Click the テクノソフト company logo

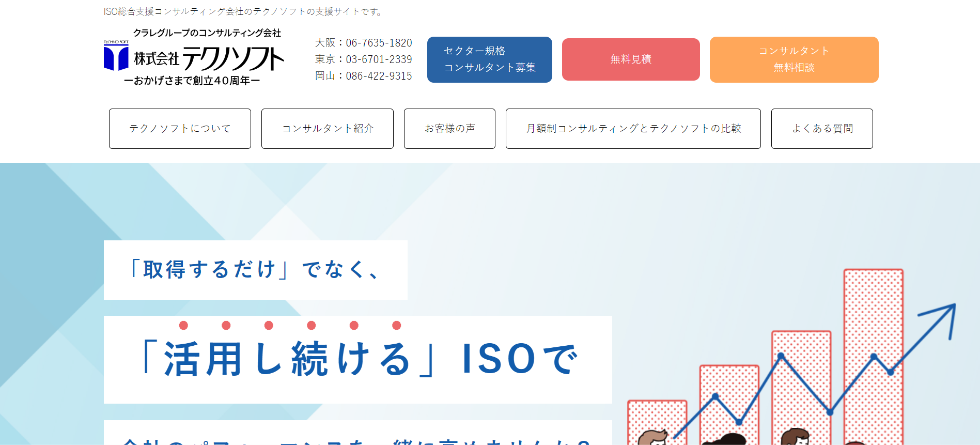(x=194, y=57)
